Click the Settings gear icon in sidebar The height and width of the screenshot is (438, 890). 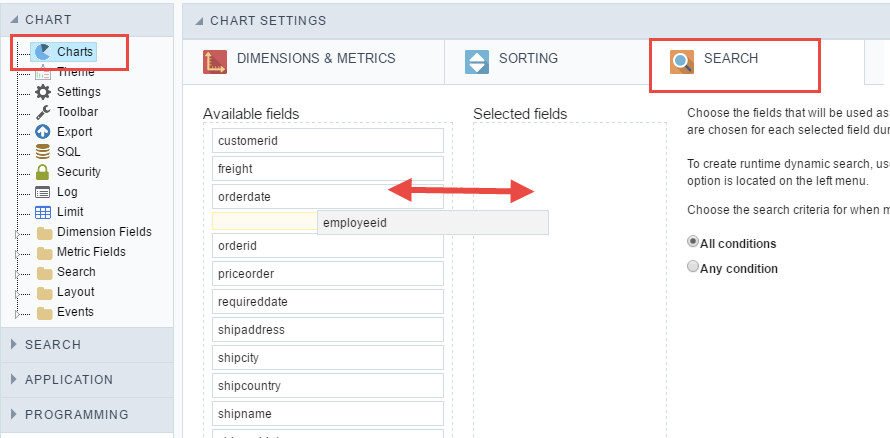pos(43,92)
